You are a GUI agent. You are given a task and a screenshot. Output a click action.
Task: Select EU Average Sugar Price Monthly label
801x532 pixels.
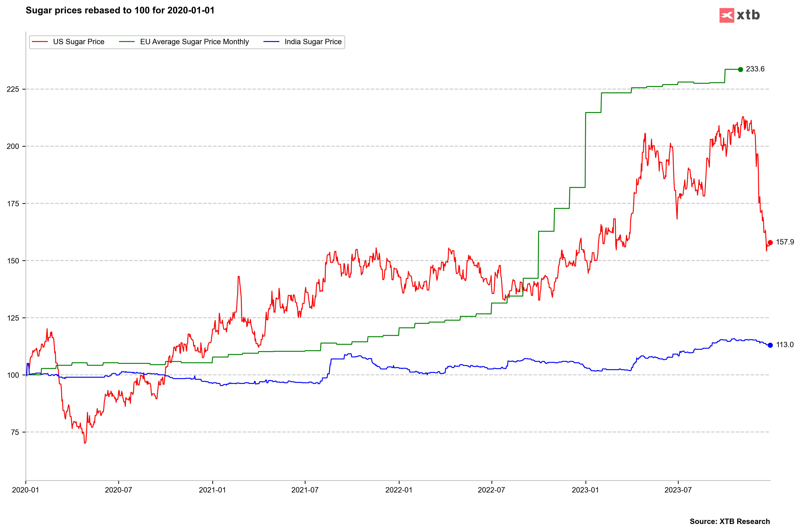pyautogui.click(x=194, y=42)
